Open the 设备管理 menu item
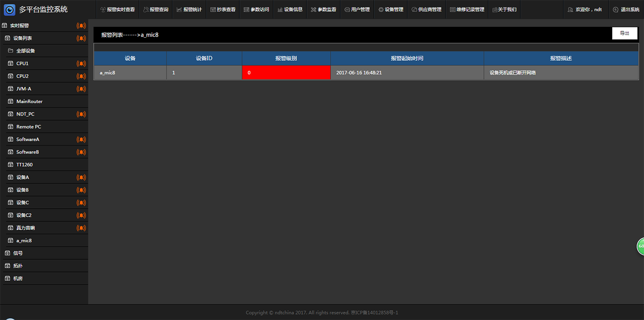 (x=391, y=9)
